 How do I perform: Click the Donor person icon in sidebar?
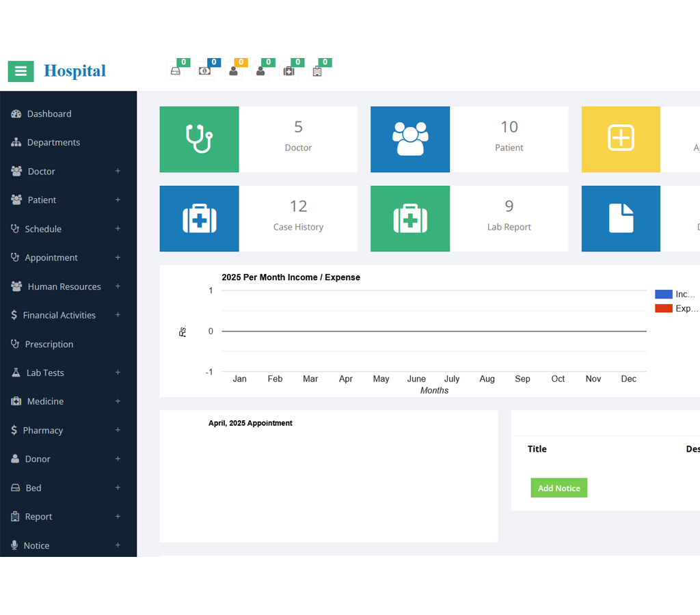click(15, 459)
